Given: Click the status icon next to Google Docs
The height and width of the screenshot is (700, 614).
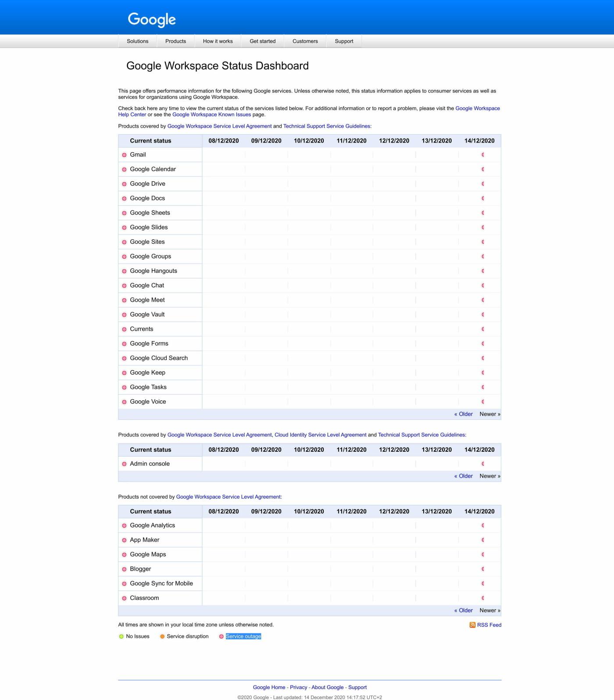Looking at the screenshot, I should pos(124,198).
